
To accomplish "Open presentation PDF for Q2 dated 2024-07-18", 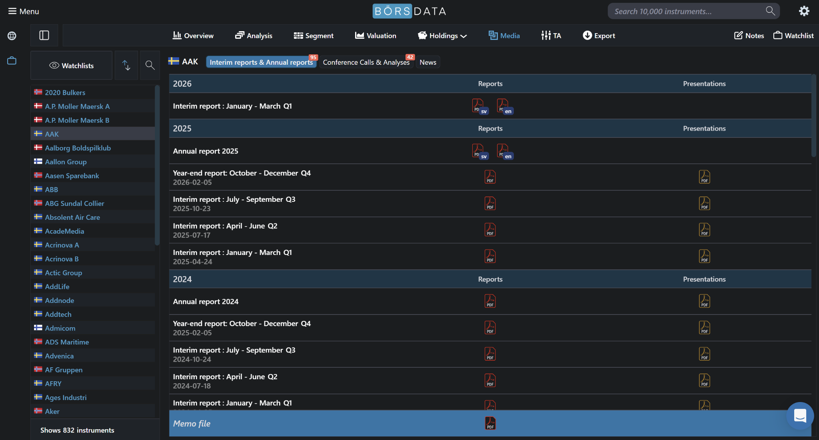I will pos(705,380).
